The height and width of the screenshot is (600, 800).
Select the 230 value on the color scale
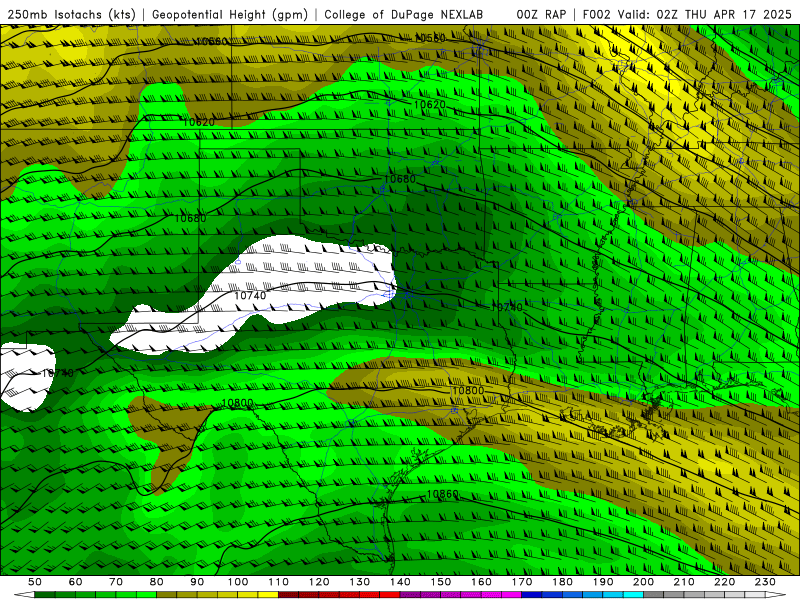click(x=765, y=582)
